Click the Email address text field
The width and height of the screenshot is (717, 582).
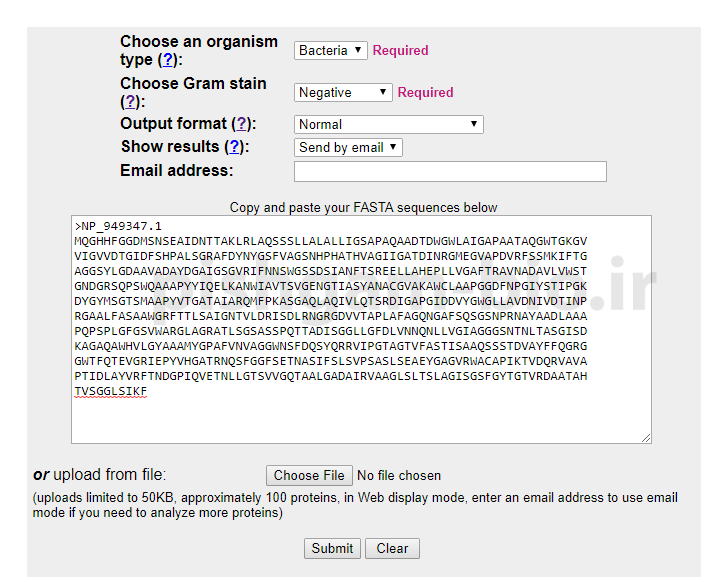pos(450,172)
